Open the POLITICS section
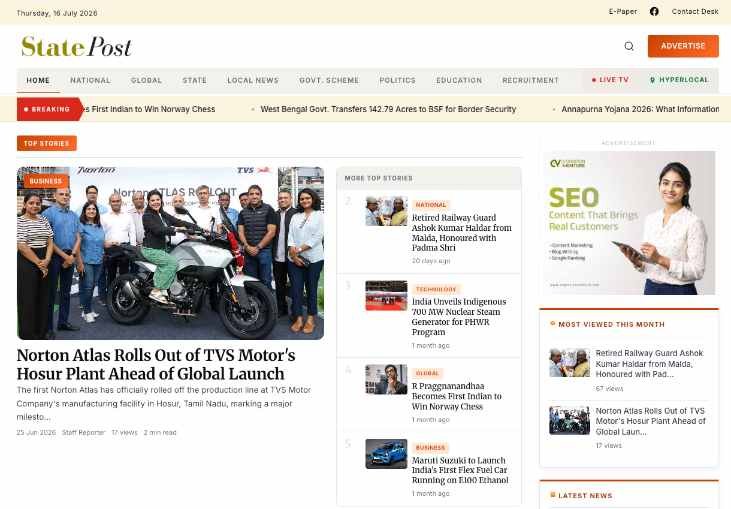The height and width of the screenshot is (509, 731). click(397, 80)
